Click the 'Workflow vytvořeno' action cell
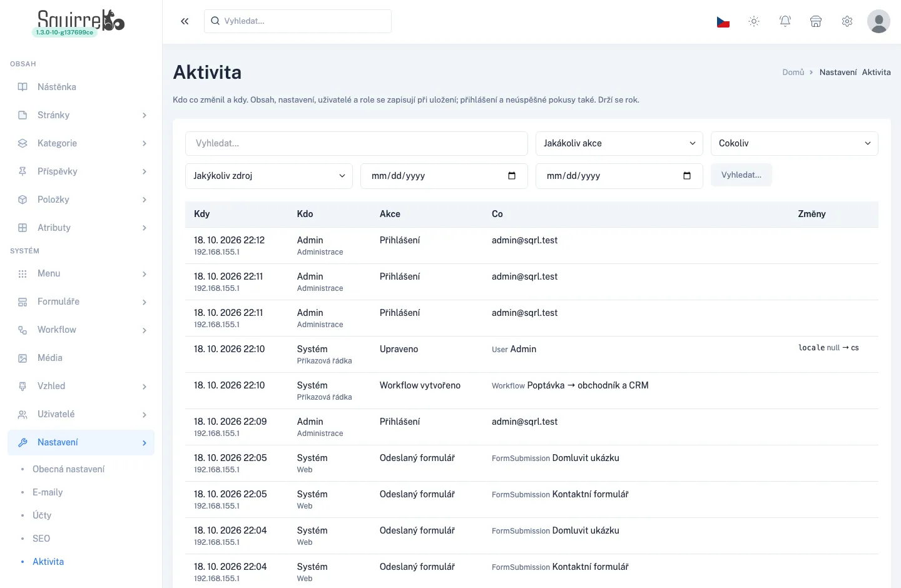The image size is (901, 588). pyautogui.click(x=420, y=385)
